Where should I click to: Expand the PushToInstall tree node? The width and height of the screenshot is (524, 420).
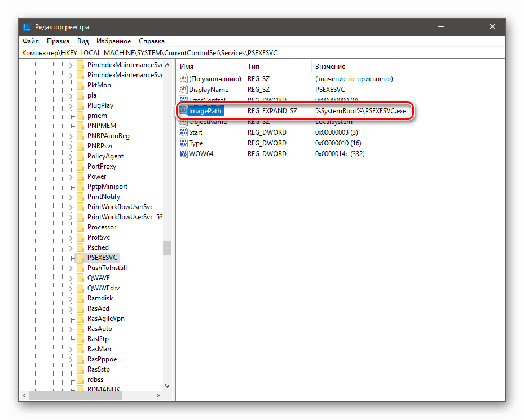pyautogui.click(x=71, y=268)
